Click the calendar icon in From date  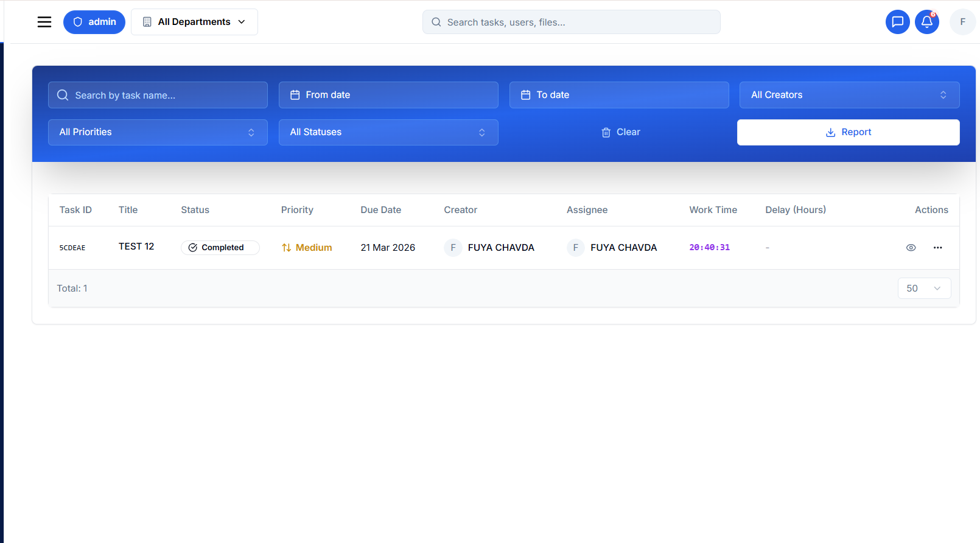point(295,95)
